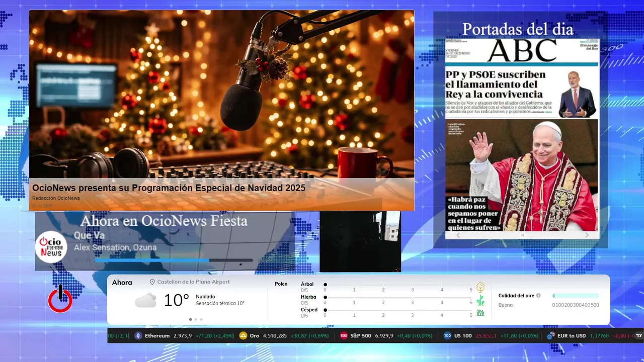Click the Árbol 0/5 pollen label
The image size is (644, 362).
coord(307,287)
